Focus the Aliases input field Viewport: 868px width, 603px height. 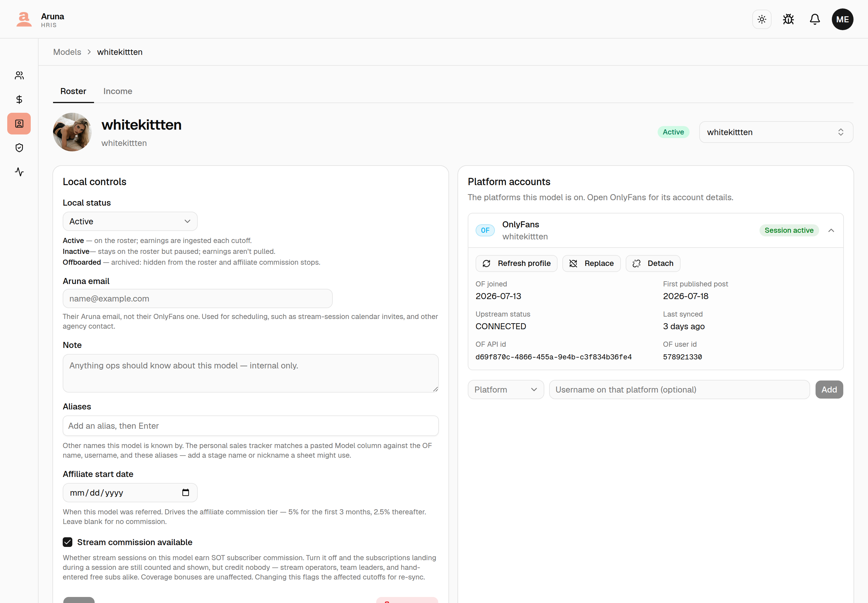250,426
